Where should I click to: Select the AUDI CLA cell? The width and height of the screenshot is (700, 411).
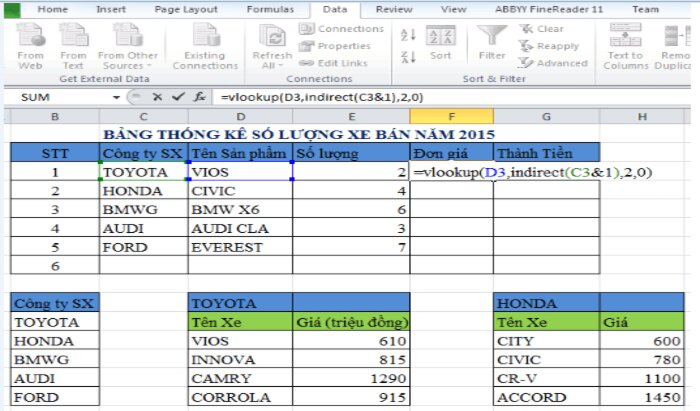(240, 228)
